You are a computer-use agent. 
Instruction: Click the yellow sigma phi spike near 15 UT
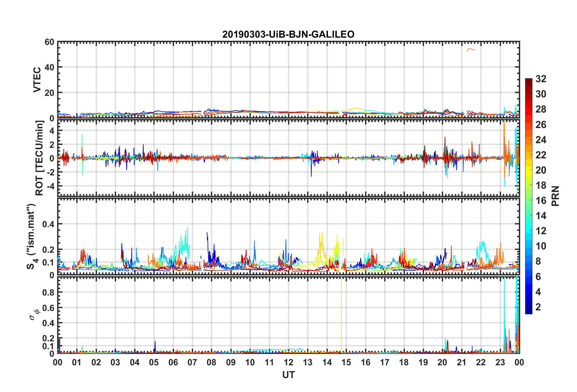coord(341,315)
